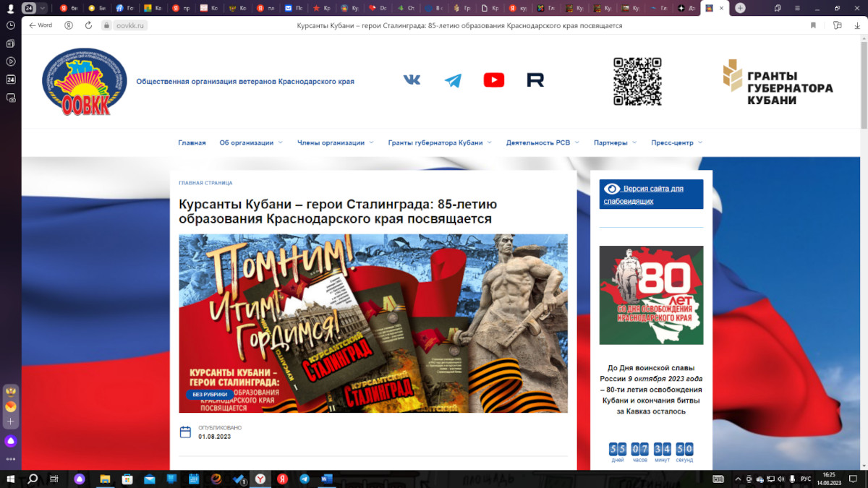This screenshot has width=868, height=488.
Task: Click 'Главная страница' breadcrumb link
Action: tap(205, 184)
